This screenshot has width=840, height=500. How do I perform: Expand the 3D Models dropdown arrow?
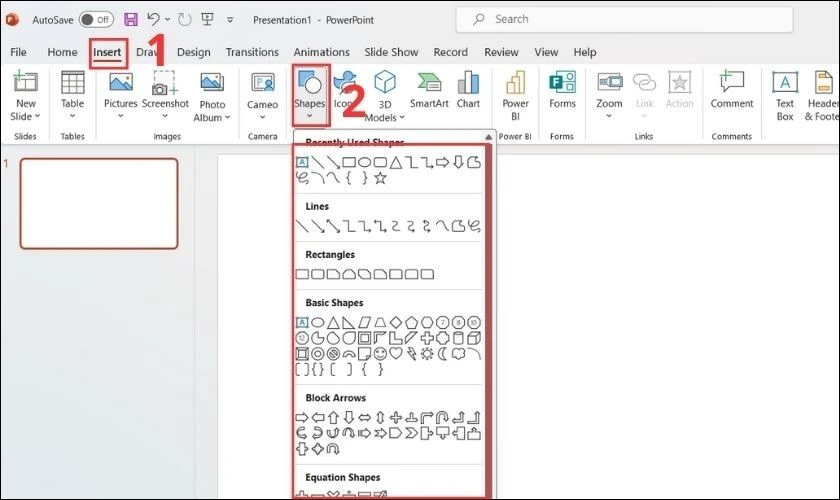(402, 117)
